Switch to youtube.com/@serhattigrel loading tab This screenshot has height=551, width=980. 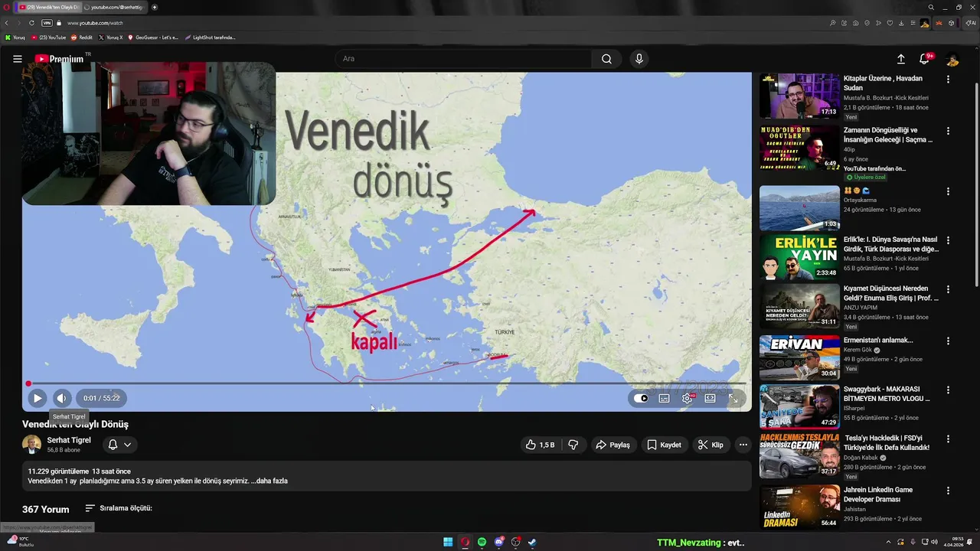click(x=114, y=7)
